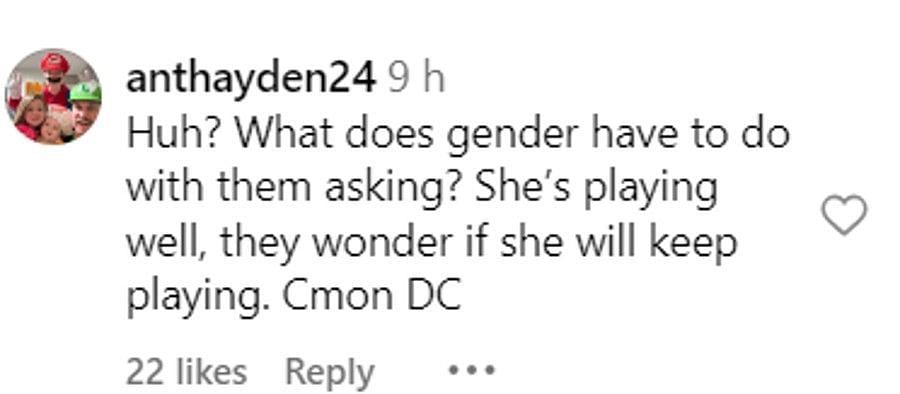900x394 pixels.
Task: Open anthayden24's profile picture
Action: click(x=53, y=96)
